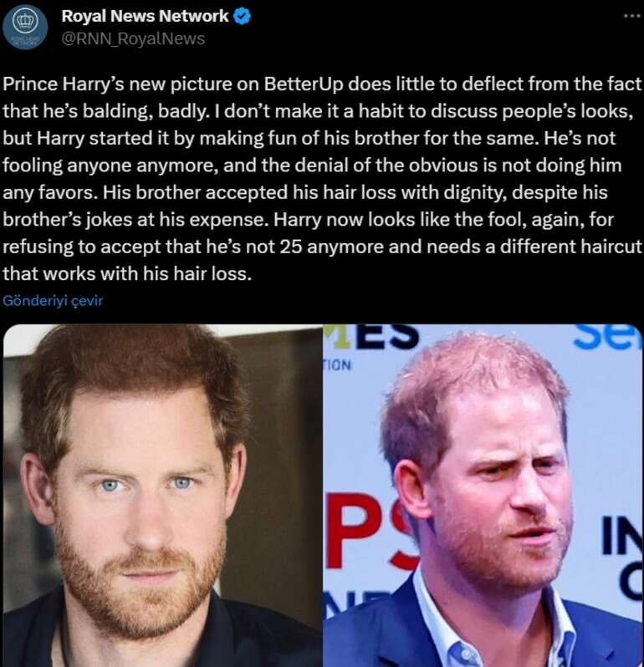Click the Gönderiyi çevir translate link
644x667 pixels.
(x=53, y=301)
